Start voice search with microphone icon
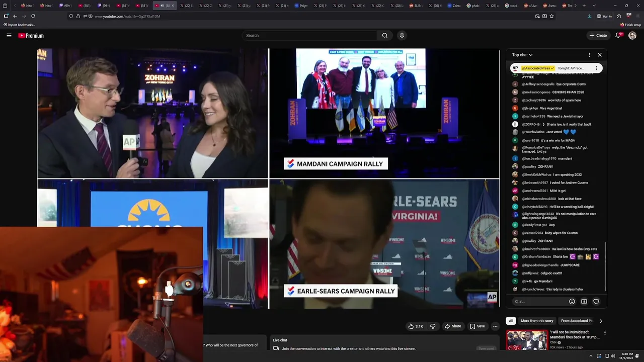Image resolution: width=644 pixels, height=362 pixels. [401, 36]
